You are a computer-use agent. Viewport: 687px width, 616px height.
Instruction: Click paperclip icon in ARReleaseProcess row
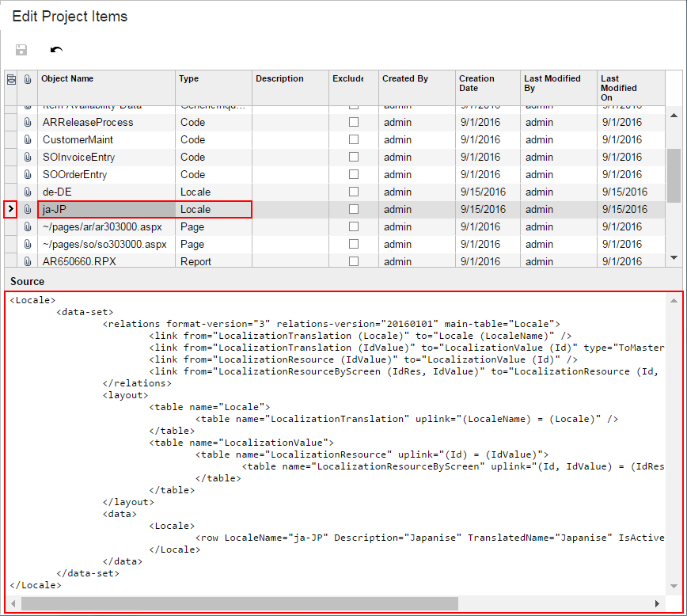click(x=28, y=123)
